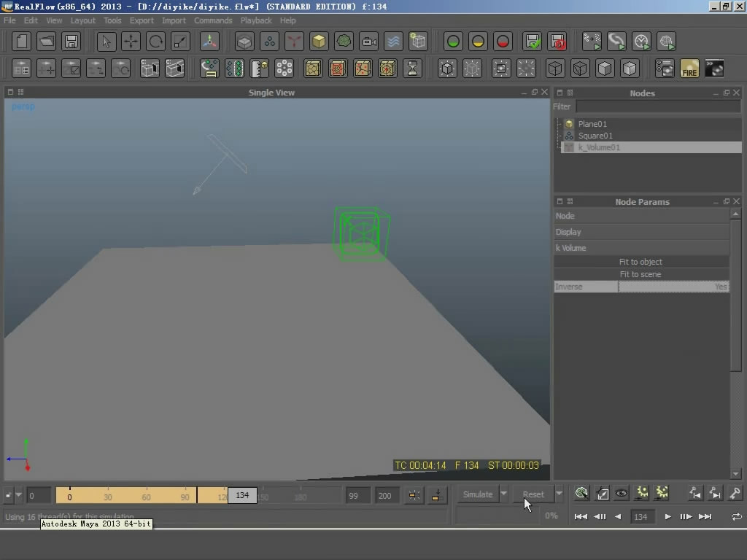Jump to the last frame
Image resolution: width=747 pixels, height=560 pixels.
(705, 517)
